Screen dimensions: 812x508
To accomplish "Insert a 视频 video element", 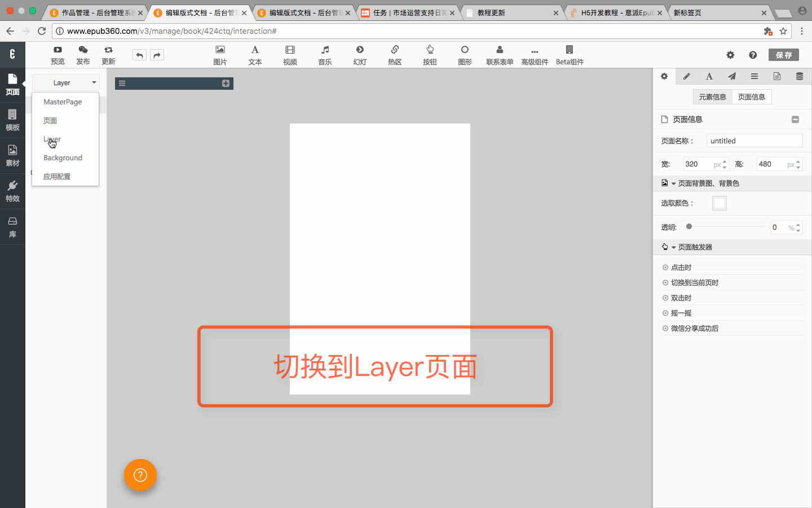I will pos(290,55).
